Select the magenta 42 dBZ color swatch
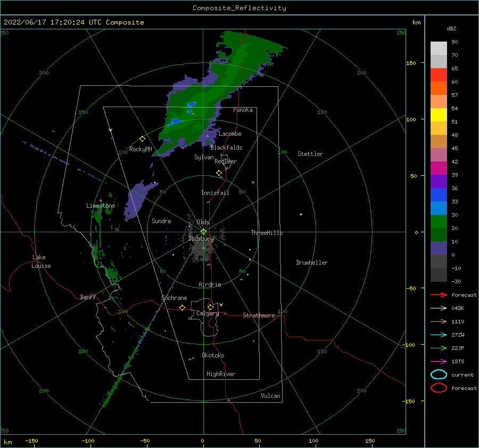The image size is (479, 448). click(x=439, y=168)
